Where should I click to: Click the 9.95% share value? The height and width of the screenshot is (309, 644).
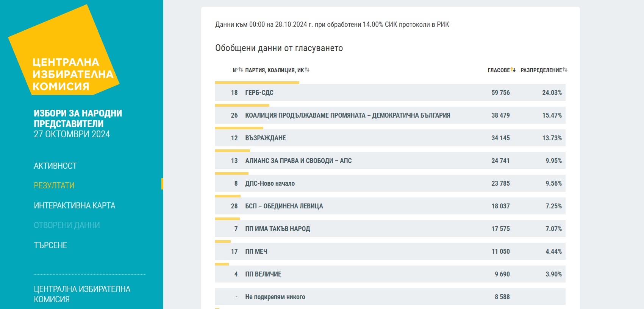tap(553, 161)
